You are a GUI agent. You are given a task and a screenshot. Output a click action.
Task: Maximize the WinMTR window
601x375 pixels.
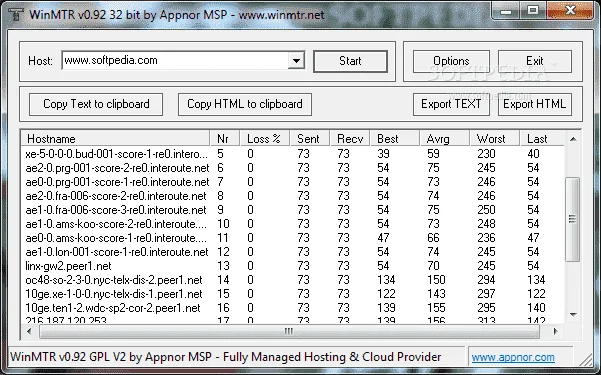point(533,11)
